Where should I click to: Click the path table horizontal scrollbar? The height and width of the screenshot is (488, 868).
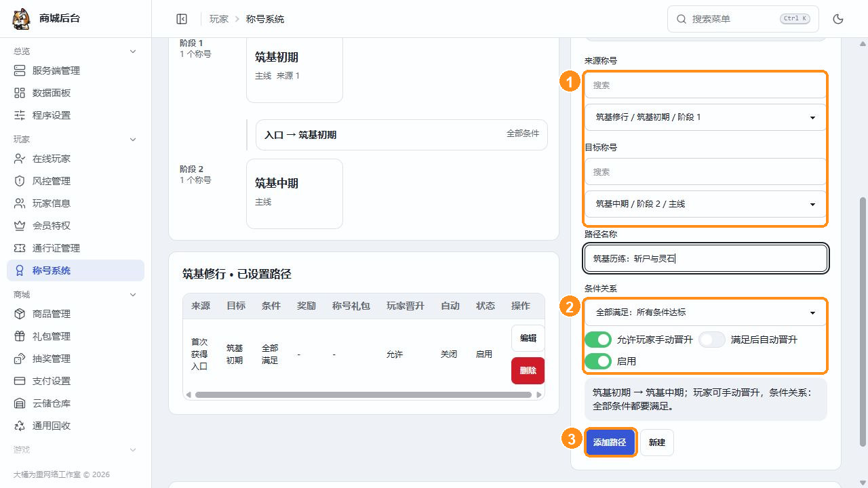coord(363,394)
